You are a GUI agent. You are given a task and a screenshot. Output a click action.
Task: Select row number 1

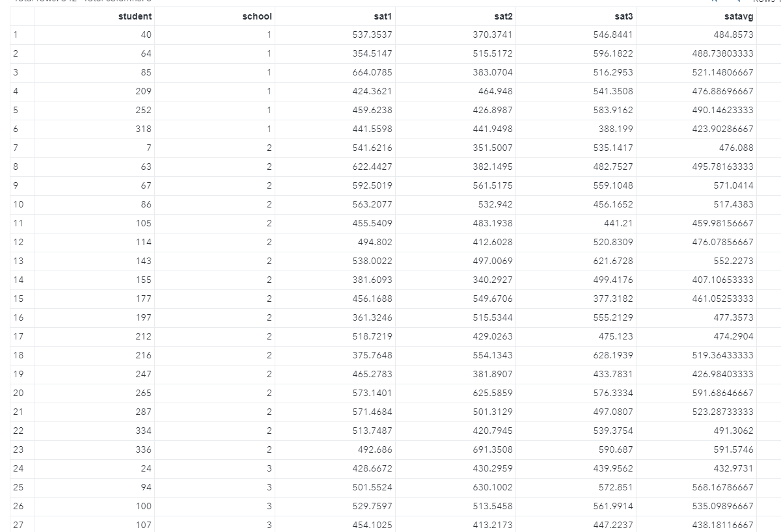15,34
